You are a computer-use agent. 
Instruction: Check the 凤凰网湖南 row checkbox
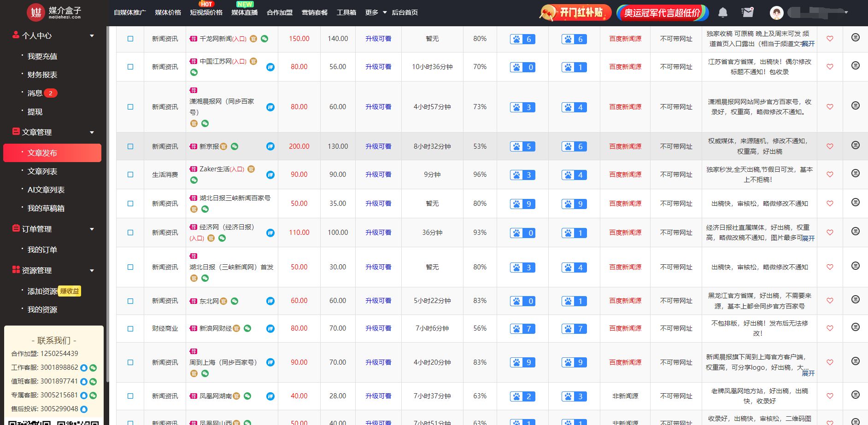tap(130, 396)
